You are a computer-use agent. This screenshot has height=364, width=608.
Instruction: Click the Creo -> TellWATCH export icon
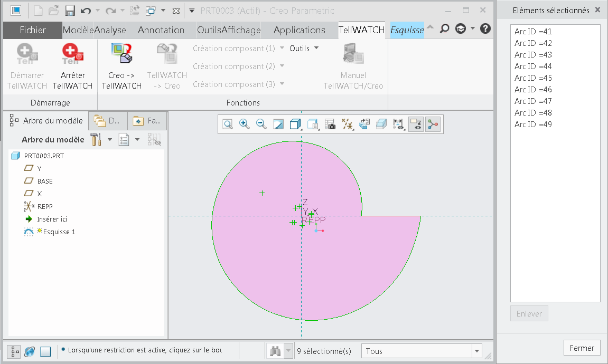tap(121, 53)
